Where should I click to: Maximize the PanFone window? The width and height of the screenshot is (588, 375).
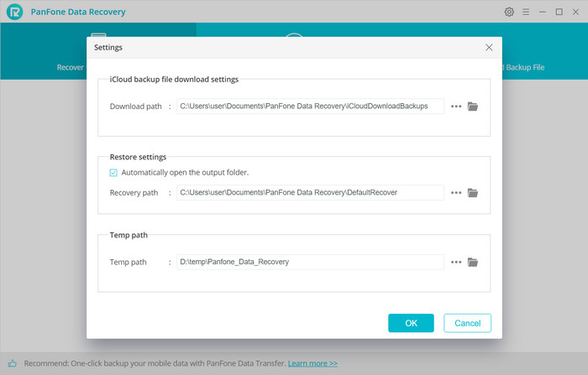(559, 12)
